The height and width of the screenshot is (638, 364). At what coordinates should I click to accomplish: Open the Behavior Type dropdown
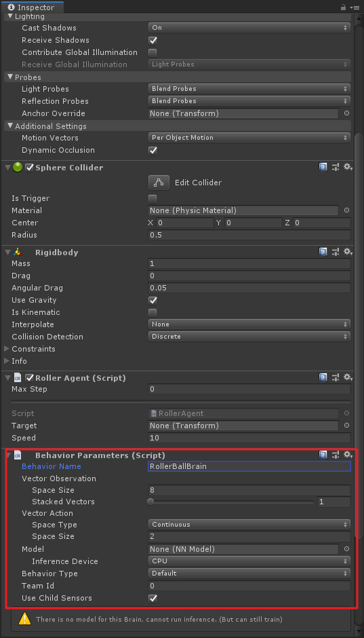[x=249, y=574]
